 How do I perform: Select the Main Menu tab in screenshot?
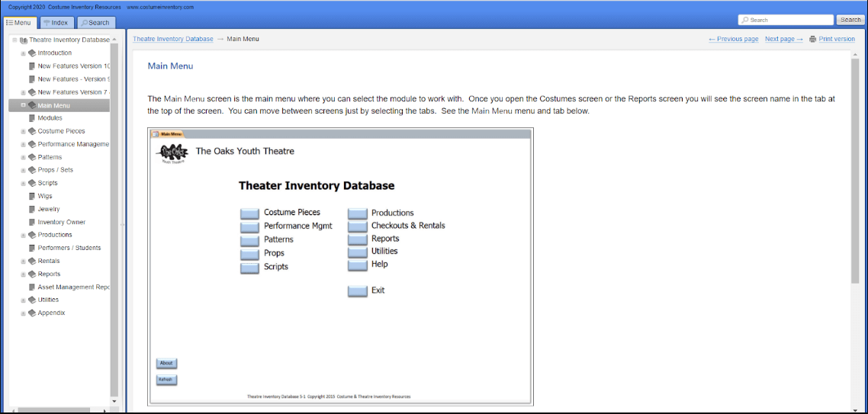coord(168,134)
